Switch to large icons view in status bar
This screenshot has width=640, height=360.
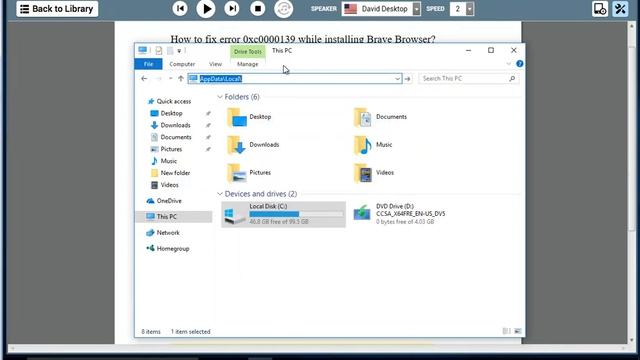coord(518,331)
